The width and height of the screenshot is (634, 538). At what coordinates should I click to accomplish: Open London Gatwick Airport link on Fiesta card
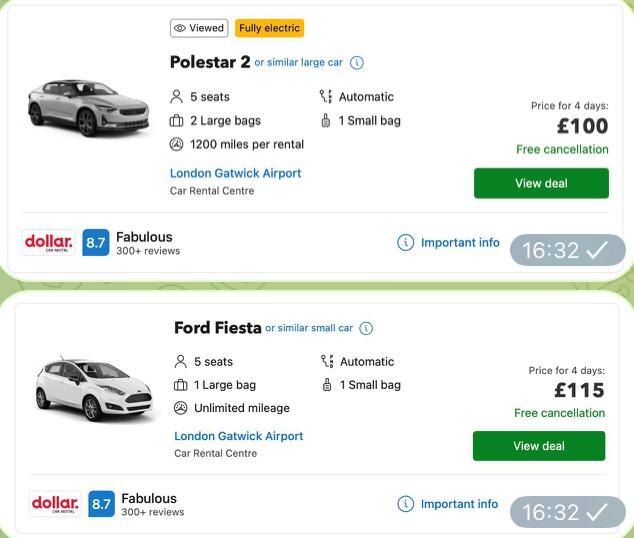tap(238, 436)
